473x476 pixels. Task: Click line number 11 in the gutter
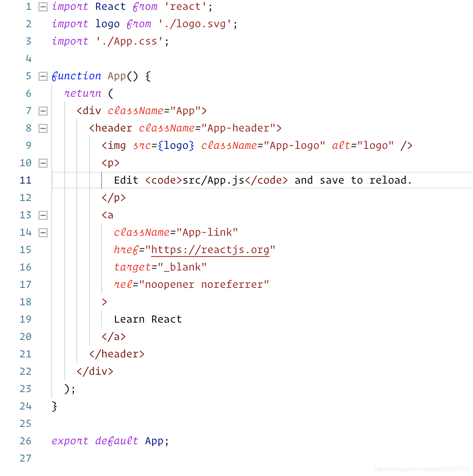click(x=25, y=180)
